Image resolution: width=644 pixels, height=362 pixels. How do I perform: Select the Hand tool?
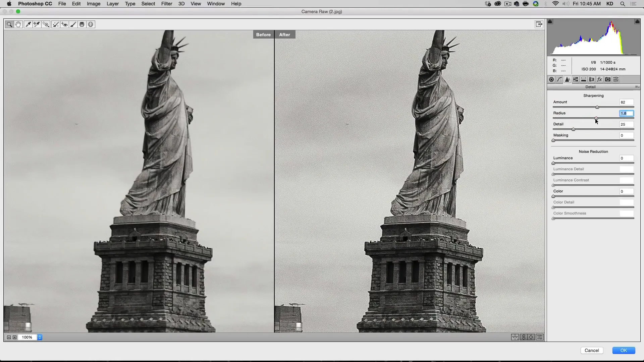coord(18,24)
